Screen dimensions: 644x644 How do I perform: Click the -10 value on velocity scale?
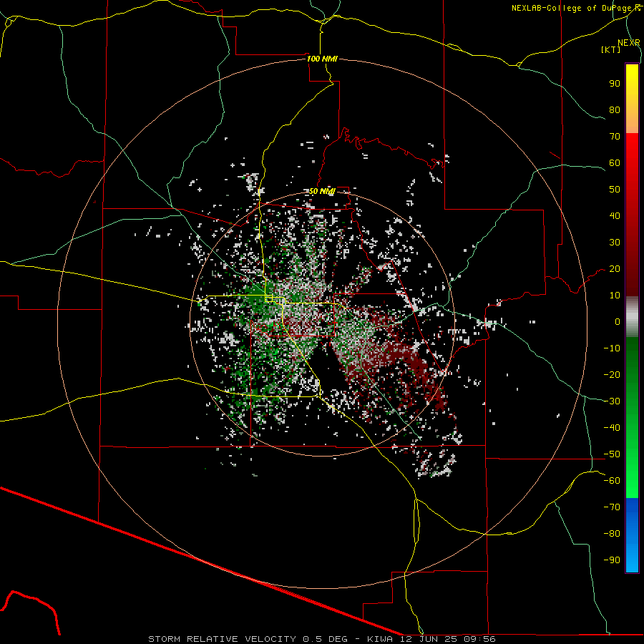(612, 348)
